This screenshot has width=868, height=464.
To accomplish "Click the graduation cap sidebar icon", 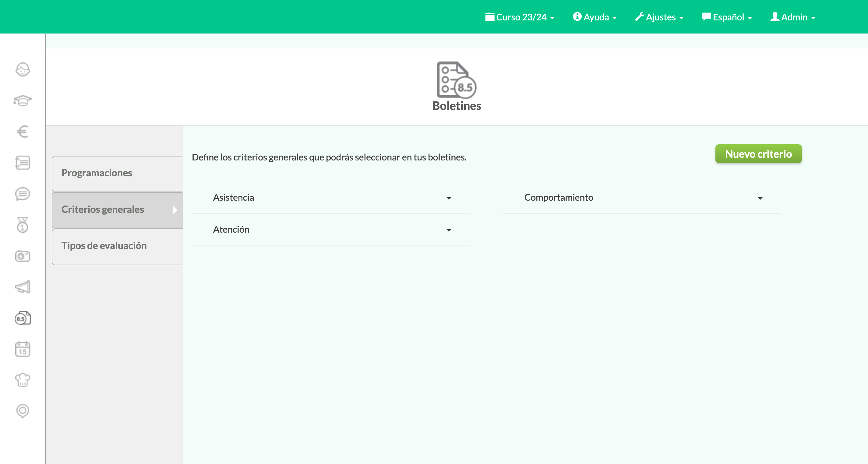I will [x=23, y=100].
